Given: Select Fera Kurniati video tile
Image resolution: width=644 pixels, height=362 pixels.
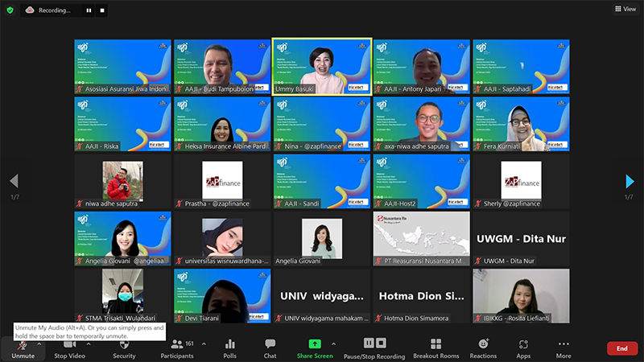Looking at the screenshot, I should 521,124.
